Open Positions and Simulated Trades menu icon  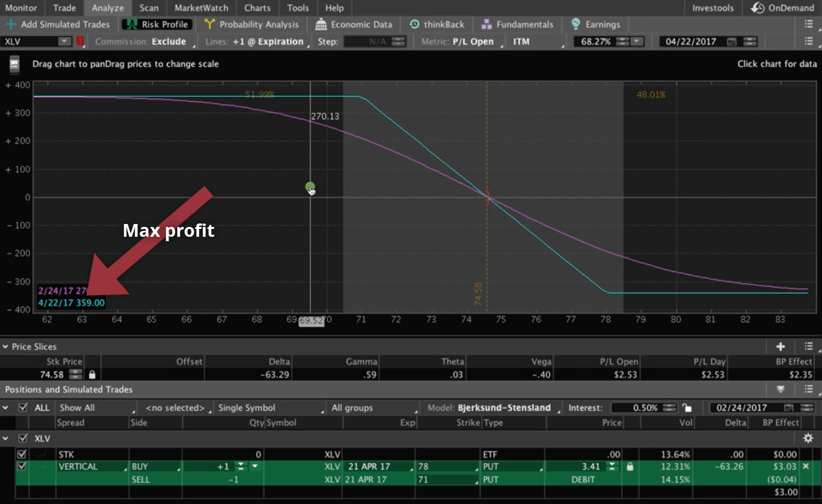[x=808, y=390]
